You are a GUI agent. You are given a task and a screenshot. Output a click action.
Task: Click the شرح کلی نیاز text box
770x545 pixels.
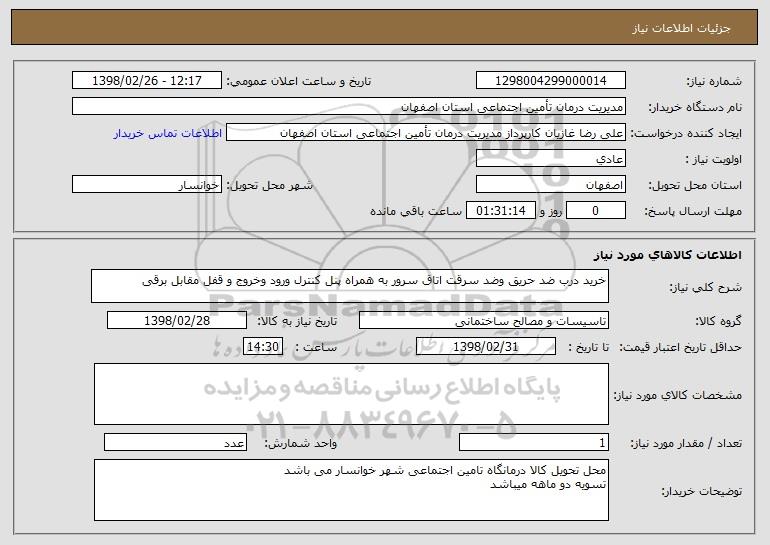(x=350, y=286)
